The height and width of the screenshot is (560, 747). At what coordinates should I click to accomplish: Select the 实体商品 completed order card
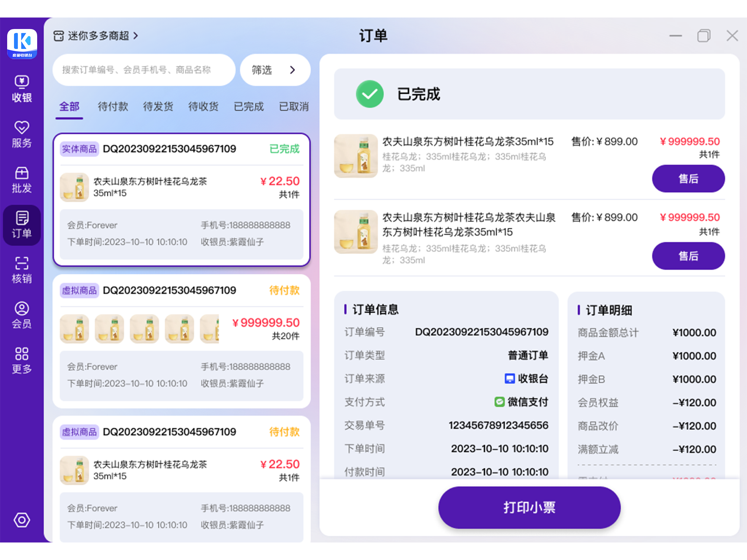pos(181,200)
